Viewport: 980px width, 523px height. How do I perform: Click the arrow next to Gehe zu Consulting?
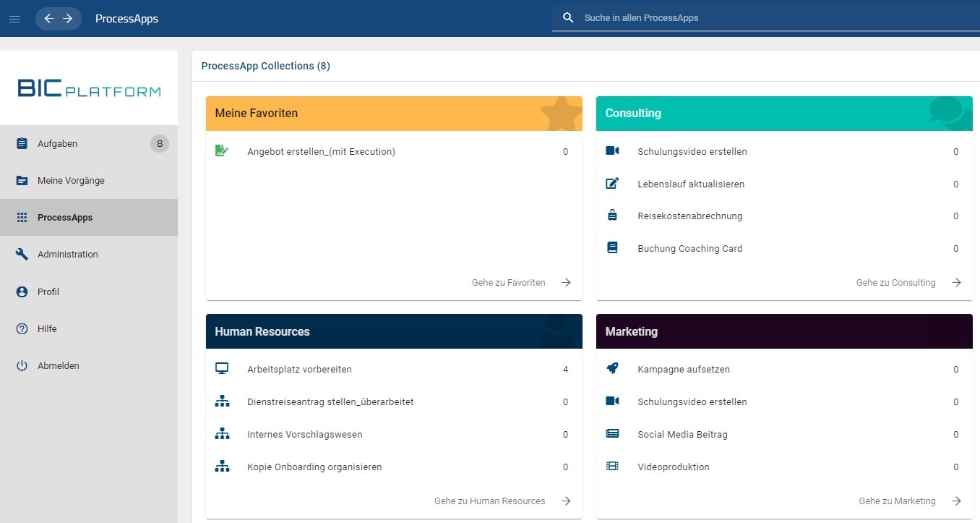coord(956,283)
